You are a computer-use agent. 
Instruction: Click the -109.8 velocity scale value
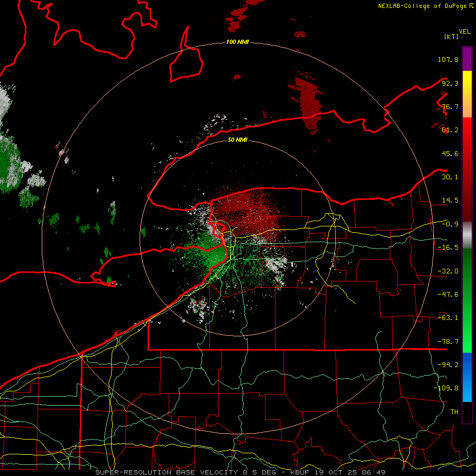(446, 388)
